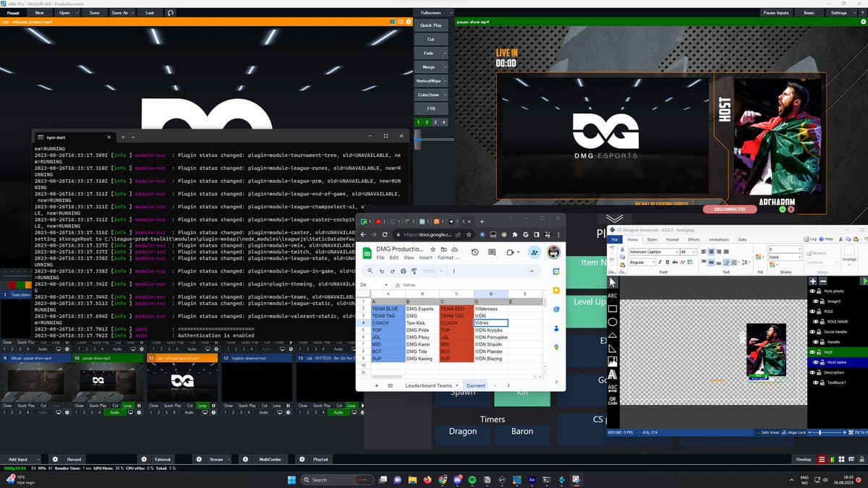Click green play arrow in GT Designer layers panel

coord(864,281)
